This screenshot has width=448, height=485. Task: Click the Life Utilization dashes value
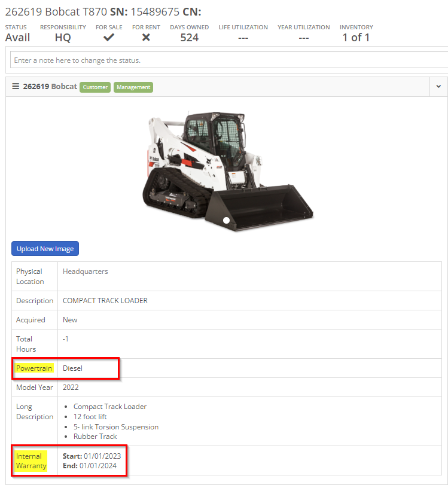point(243,38)
